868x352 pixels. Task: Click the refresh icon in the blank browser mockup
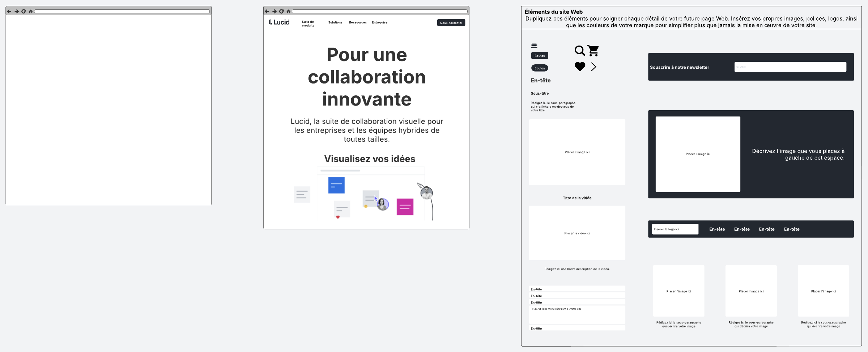[24, 12]
